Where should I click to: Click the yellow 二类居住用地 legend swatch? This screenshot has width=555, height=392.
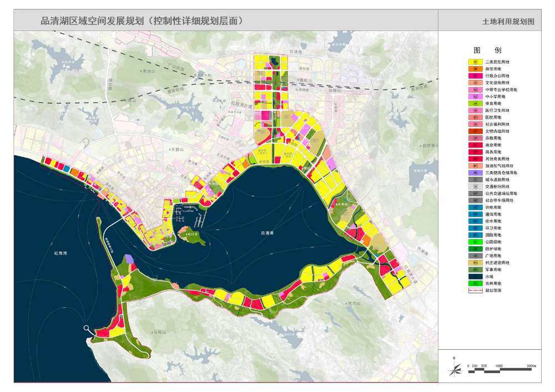476,62
